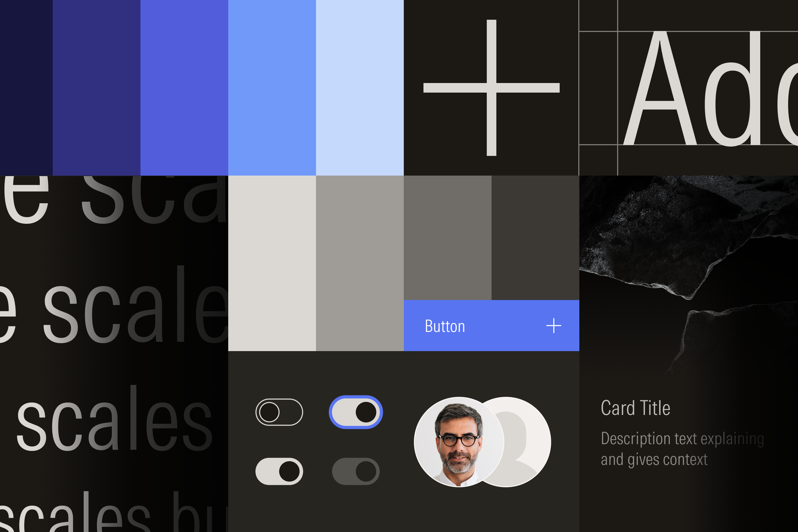Choose the medium blue-violet swatch
The image size is (798, 532).
(x=184, y=87)
